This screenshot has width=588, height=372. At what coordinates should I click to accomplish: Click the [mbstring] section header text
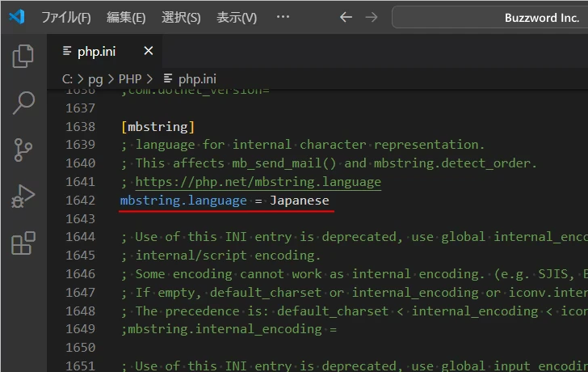click(x=157, y=127)
